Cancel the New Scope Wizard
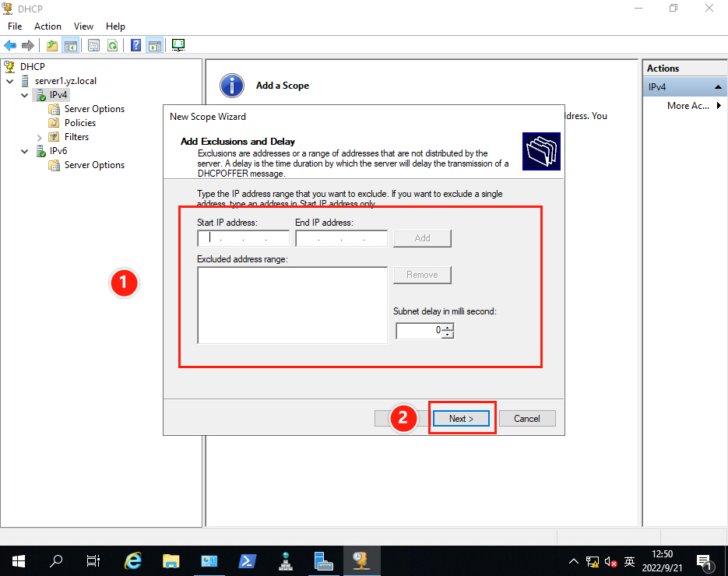Image resolution: width=728 pixels, height=576 pixels. click(x=526, y=418)
